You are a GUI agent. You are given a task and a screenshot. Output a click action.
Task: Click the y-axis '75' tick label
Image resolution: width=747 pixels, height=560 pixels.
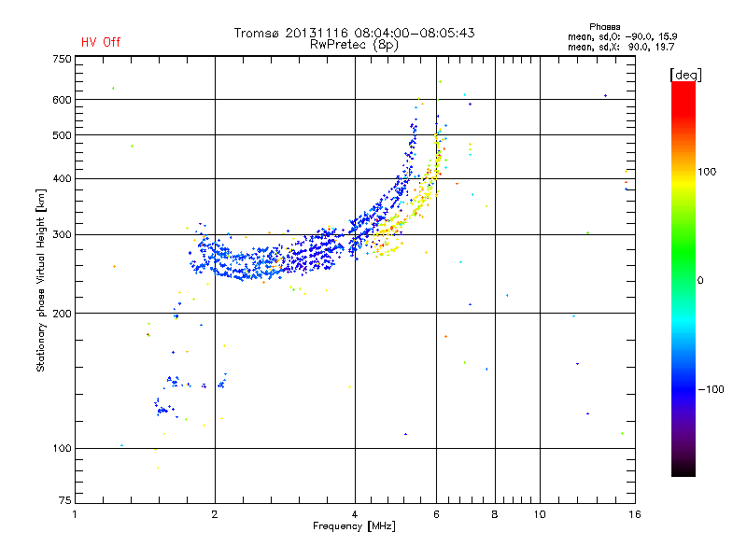pyautogui.click(x=64, y=500)
